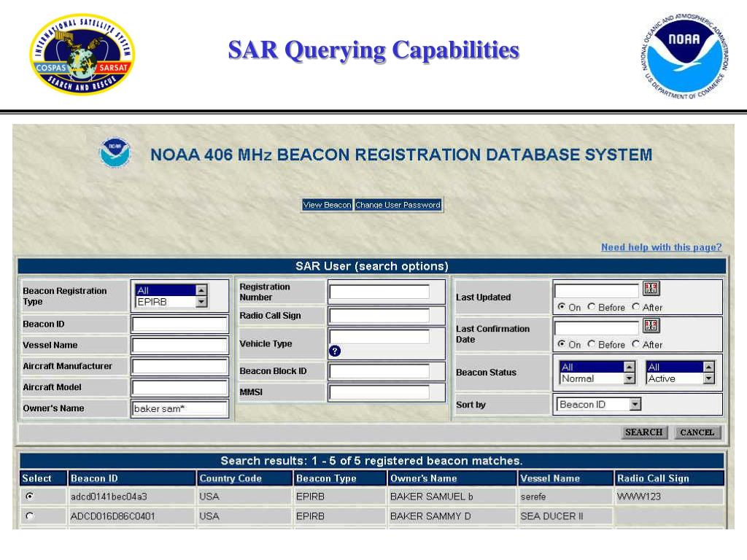Click beacon ID text 'ADCD016D86C0401'
747x560 pixels.
(x=113, y=516)
